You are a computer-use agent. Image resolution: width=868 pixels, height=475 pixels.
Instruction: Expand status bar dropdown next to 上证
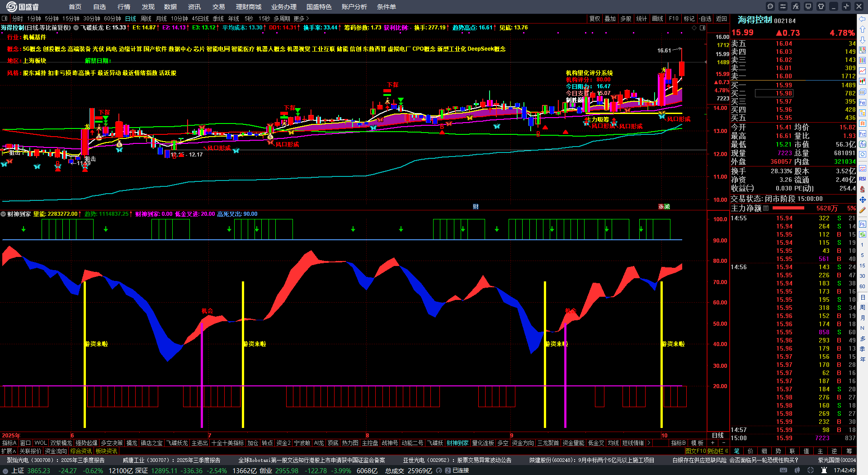[x=5, y=470]
